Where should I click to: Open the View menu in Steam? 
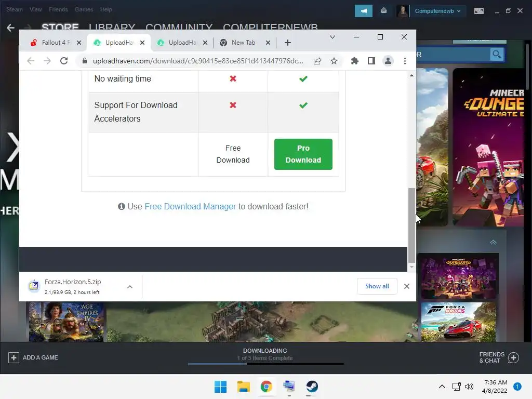coord(36,9)
